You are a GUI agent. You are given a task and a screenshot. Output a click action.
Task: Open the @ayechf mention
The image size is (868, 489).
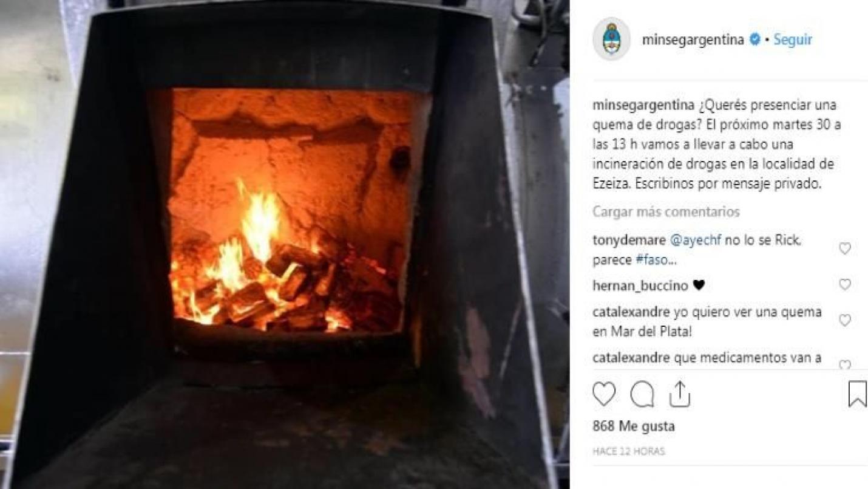pos(696,240)
